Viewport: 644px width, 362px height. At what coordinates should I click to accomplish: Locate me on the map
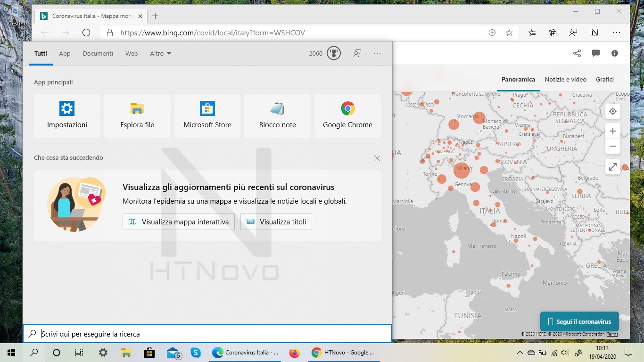point(613,111)
